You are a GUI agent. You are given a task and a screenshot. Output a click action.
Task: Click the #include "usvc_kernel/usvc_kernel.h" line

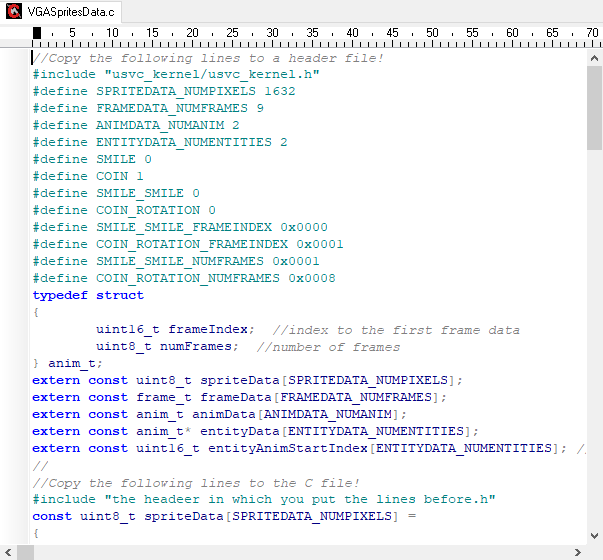[176, 74]
